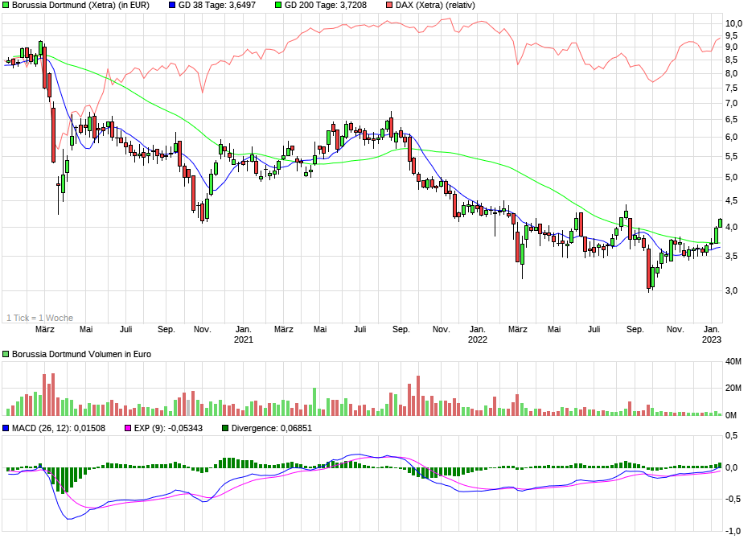Screen dimensions: 756x539
Task: Select GD 200 Tage: 3,7208 text
Action: [326, 6]
